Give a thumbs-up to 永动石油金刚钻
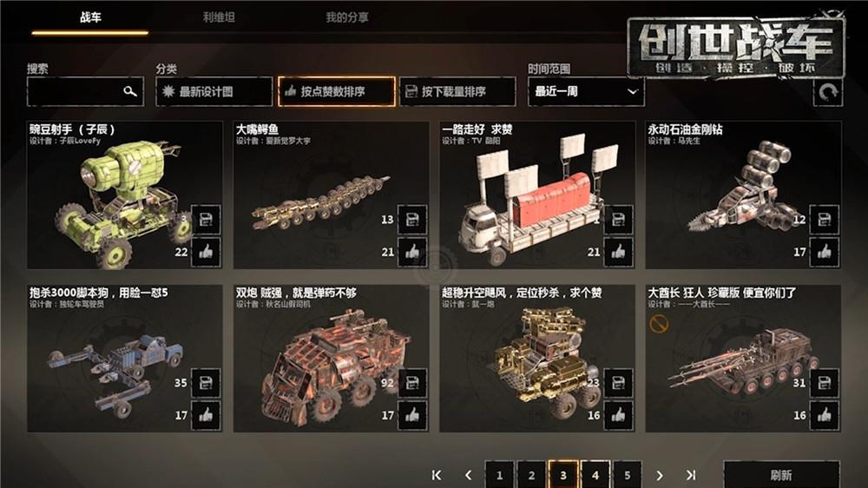 (x=825, y=252)
